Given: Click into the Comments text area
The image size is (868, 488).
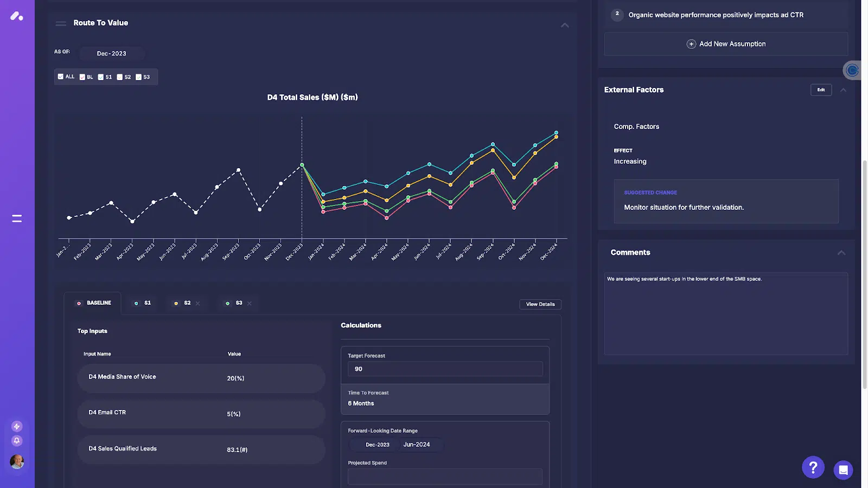Looking at the screenshot, I should tap(726, 314).
